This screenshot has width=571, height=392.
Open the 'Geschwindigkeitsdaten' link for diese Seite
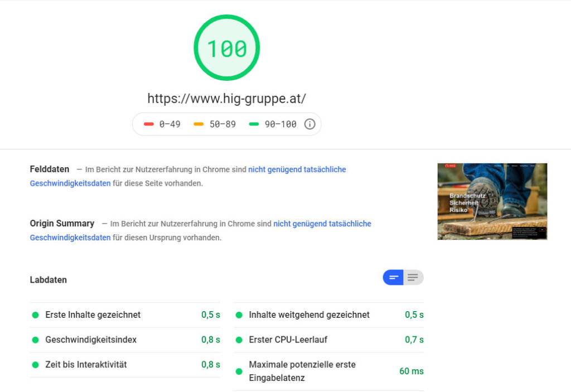[70, 183]
